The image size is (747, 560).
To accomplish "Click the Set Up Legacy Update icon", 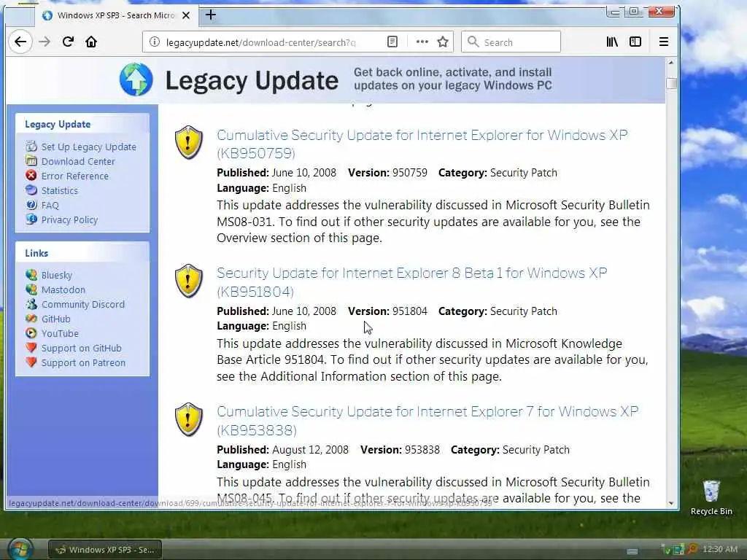I will pos(31,146).
